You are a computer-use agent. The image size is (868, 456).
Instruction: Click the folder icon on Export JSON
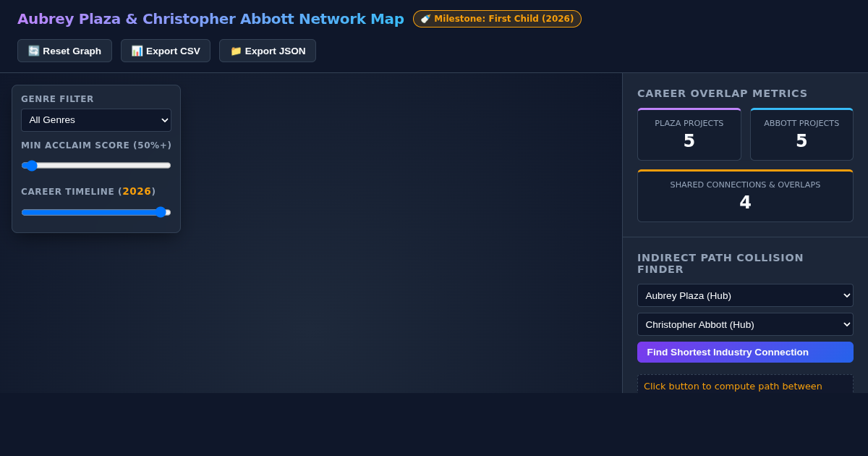pyautogui.click(x=236, y=51)
